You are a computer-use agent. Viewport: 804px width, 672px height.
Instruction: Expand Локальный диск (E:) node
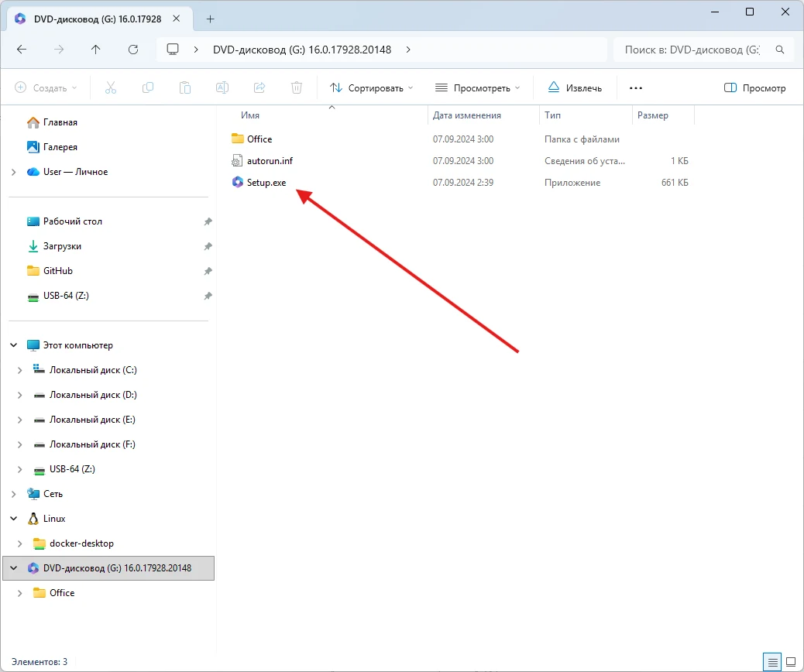(x=20, y=420)
